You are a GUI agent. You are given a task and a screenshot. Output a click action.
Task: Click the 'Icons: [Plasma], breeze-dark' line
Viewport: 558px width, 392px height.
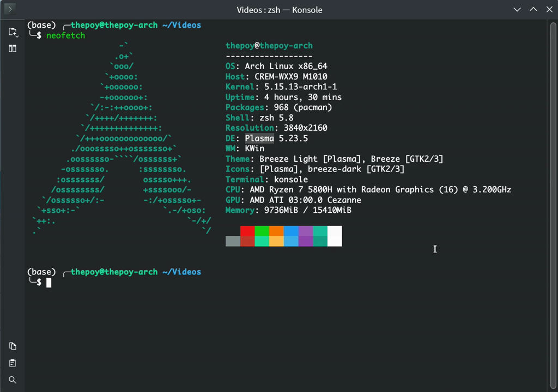(315, 169)
